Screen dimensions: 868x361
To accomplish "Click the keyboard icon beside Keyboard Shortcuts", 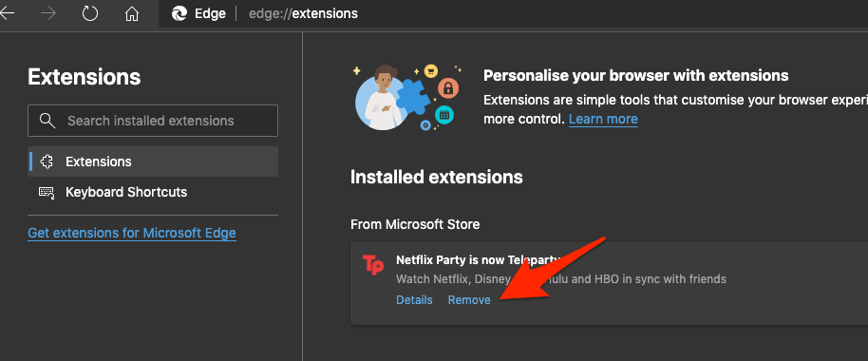I will point(47,192).
